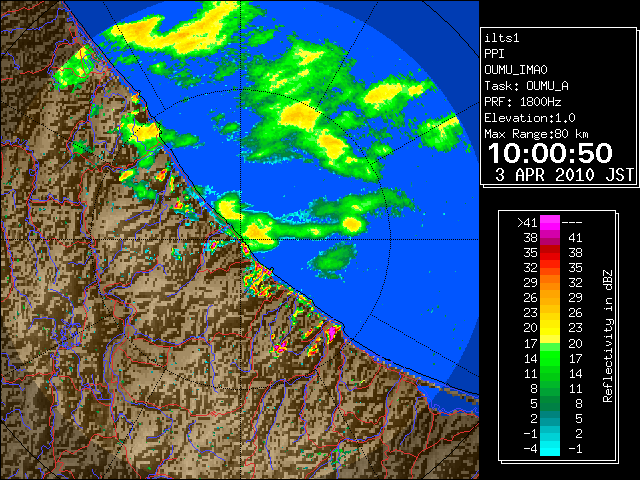Pick the bright green legend band at 14 dBZ
The width and height of the screenshot is (640, 480).
coord(550,358)
